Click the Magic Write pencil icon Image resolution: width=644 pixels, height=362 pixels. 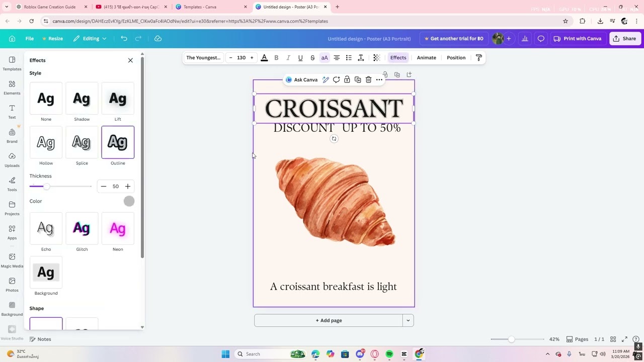[x=326, y=79]
